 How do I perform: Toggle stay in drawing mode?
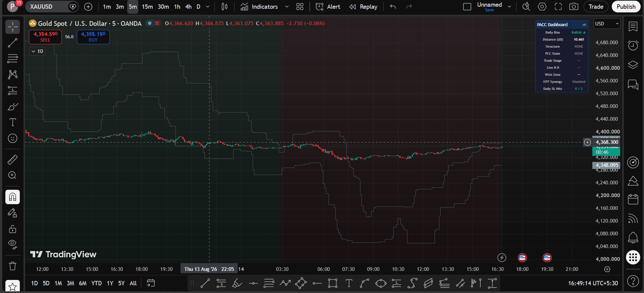tap(13, 213)
